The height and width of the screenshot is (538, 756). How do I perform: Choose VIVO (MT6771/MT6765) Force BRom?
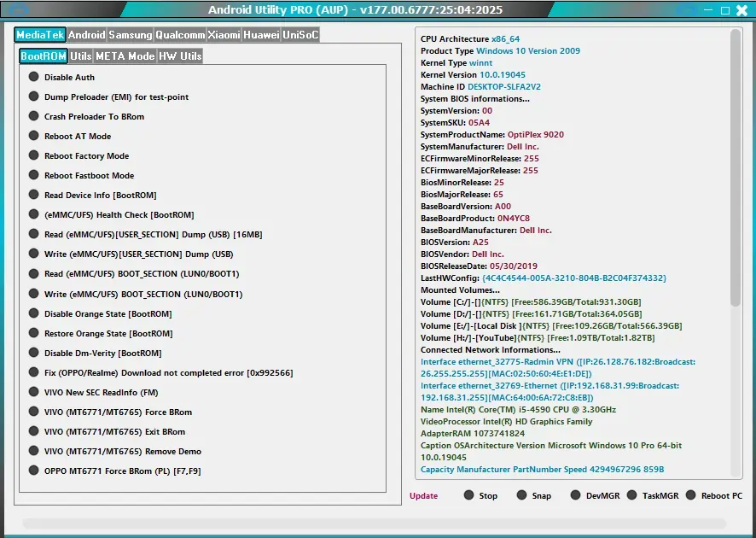(110, 412)
